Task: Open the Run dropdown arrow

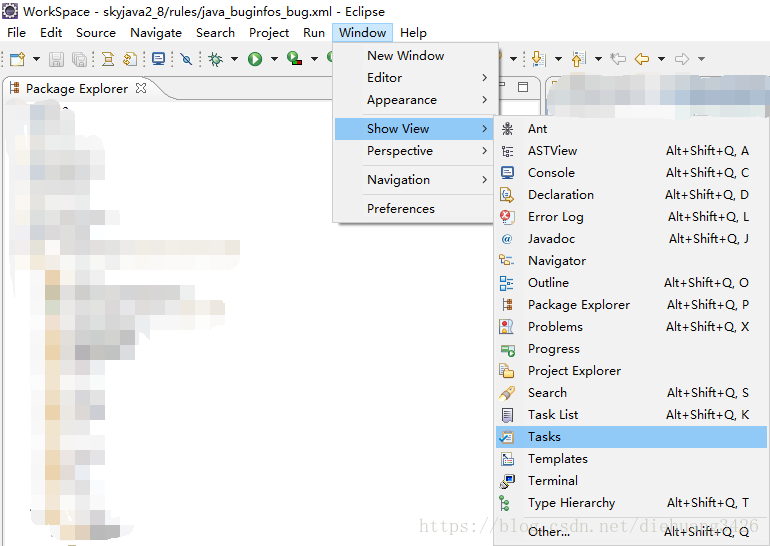Action: 274,59
